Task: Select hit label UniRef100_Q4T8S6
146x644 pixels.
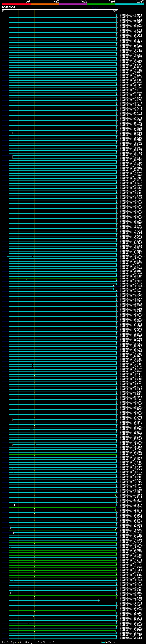Action: [x=131, y=324]
